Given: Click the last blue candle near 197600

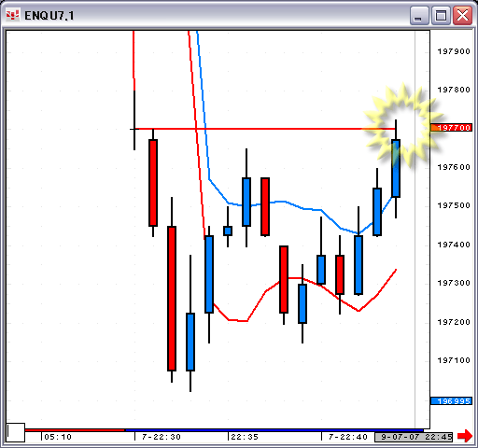Looking at the screenshot, I should click(396, 168).
